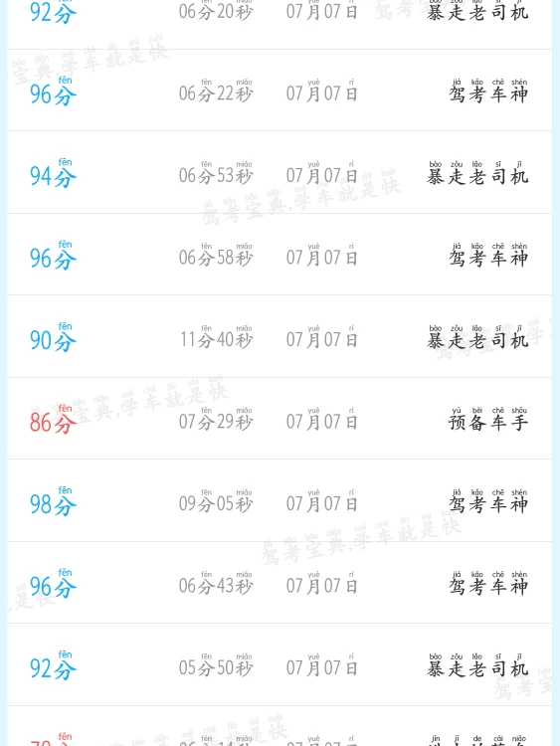This screenshot has width=560, height=746.
Task: Select the 92分 score in the 05分50秒 row
Action: click(54, 666)
